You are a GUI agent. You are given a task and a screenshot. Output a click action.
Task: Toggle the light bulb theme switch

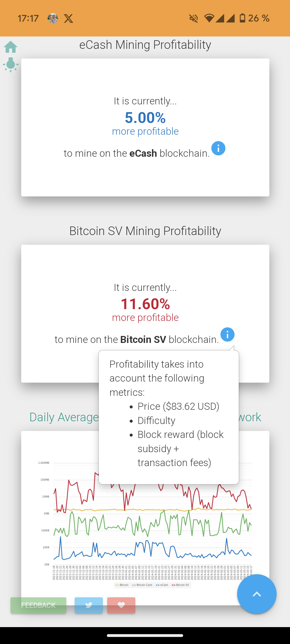point(11,65)
